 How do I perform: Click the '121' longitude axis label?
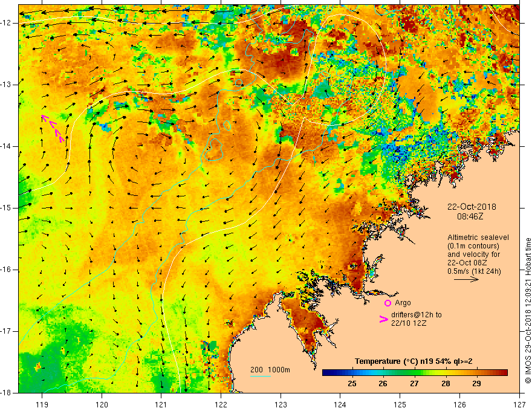tap(161, 404)
